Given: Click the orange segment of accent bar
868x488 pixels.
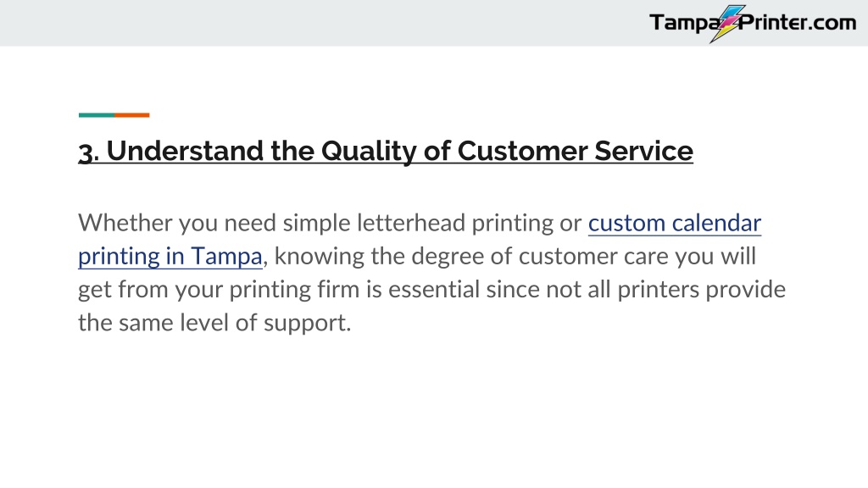Looking at the screenshot, I should [131, 115].
